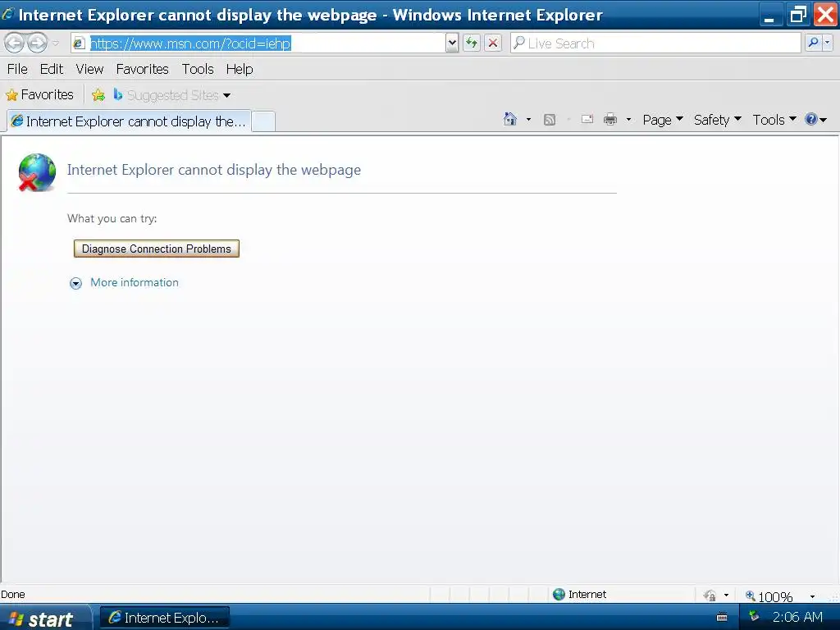Image resolution: width=840 pixels, height=630 pixels.
Task: Expand the Print options dropdown arrow
Action: click(x=628, y=120)
